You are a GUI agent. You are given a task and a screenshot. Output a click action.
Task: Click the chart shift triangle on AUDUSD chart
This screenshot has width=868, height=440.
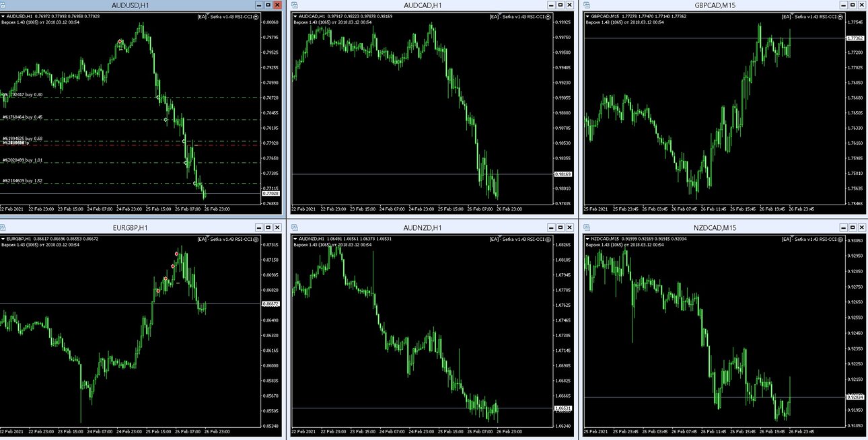coord(209,14)
